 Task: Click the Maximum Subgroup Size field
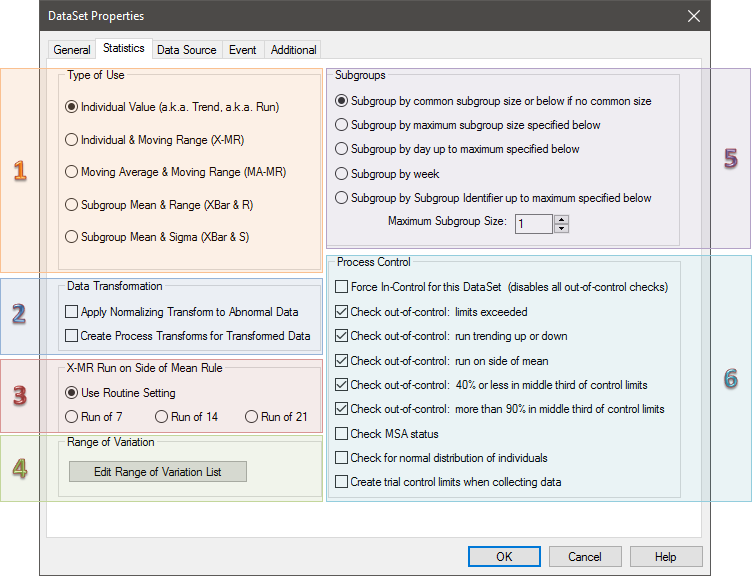(533, 223)
